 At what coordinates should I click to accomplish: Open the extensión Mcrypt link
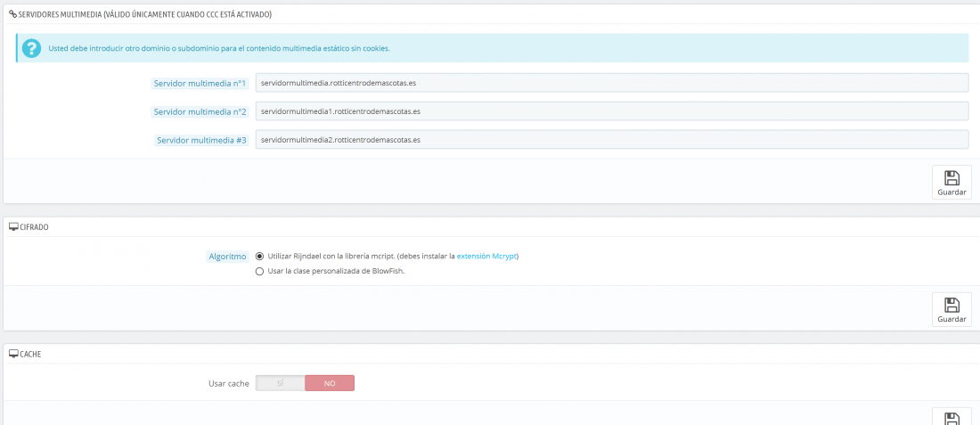pyautogui.click(x=486, y=257)
